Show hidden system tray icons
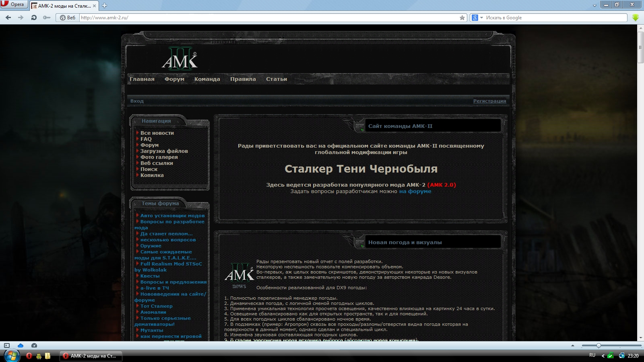 (603, 356)
